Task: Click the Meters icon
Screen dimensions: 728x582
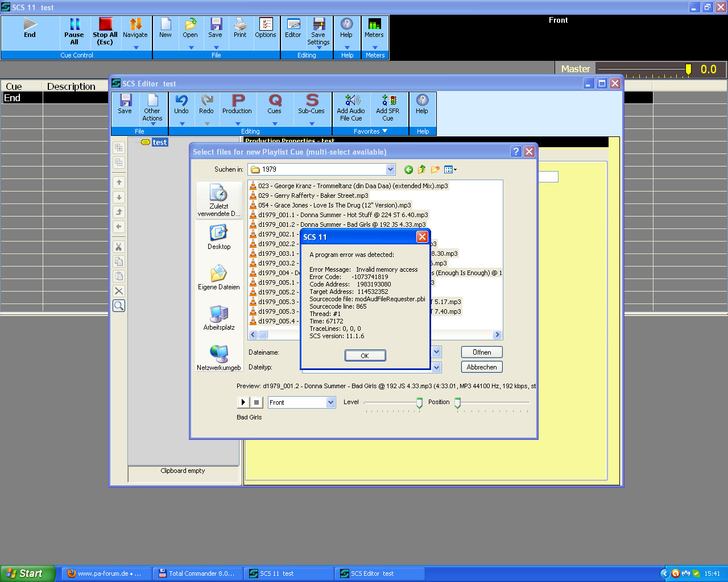Action: [x=374, y=24]
